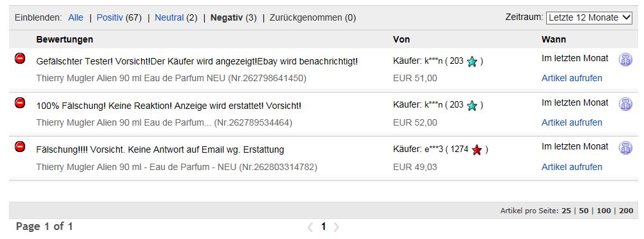The width and height of the screenshot is (644, 239).
Task: Go to next page with right chevron
Action: [336, 227]
